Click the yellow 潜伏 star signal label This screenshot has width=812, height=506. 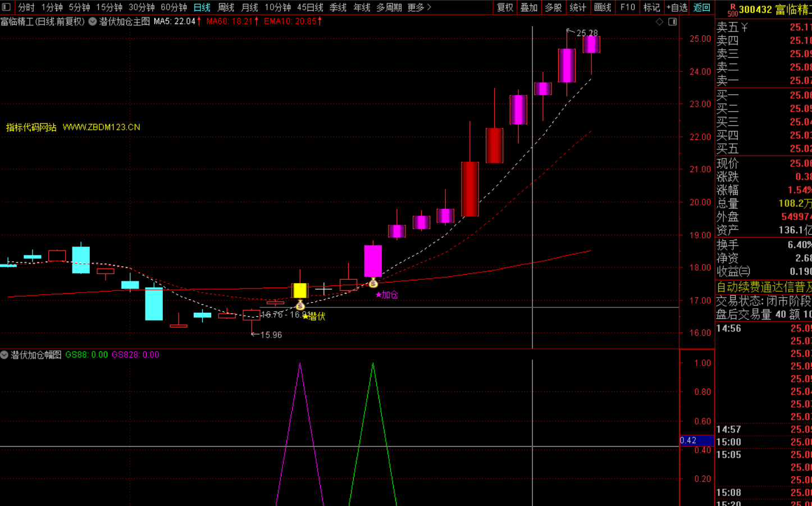(x=314, y=317)
